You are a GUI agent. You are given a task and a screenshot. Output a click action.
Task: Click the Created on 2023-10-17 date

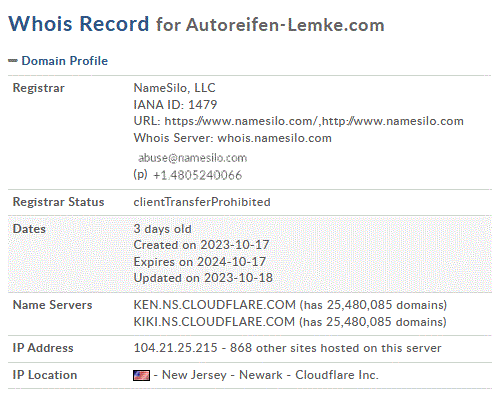(201, 245)
